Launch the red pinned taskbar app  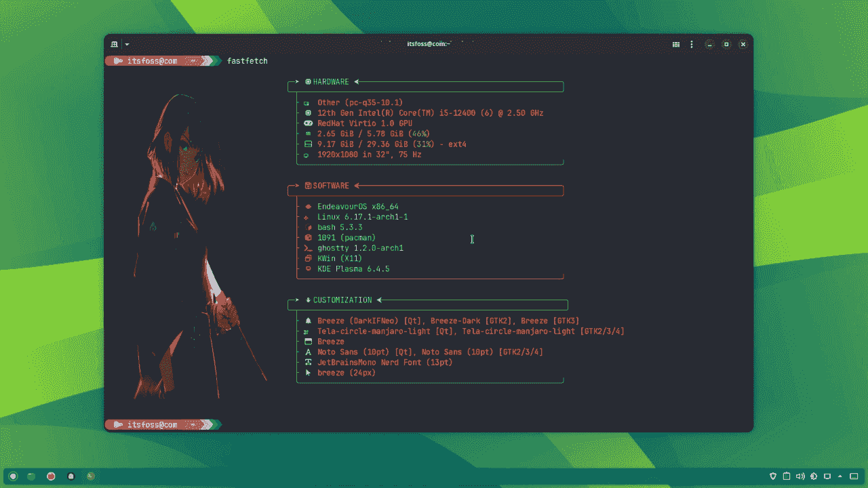pos(51,476)
